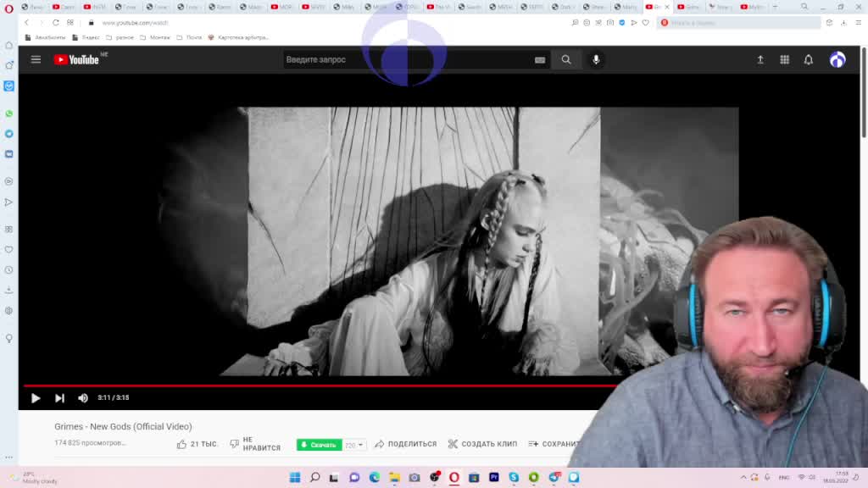Open the Авиабилеты bookmark
The width and height of the screenshot is (868, 488).
click(x=46, y=37)
